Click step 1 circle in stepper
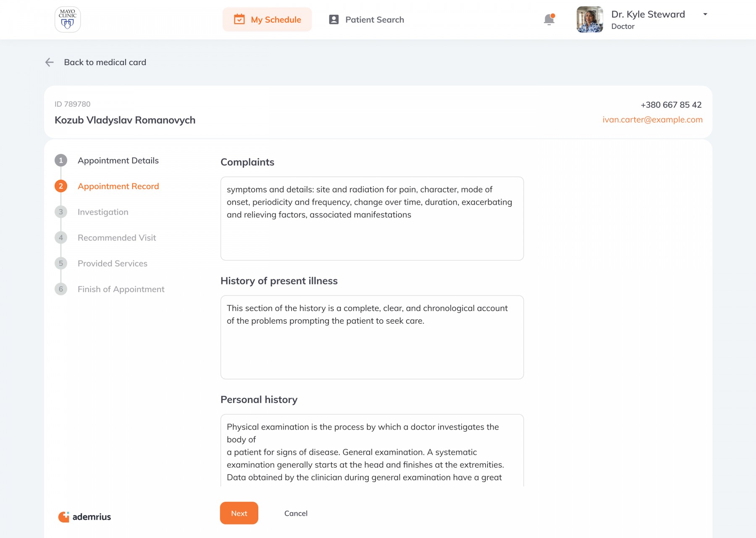756x538 pixels. pos(61,161)
